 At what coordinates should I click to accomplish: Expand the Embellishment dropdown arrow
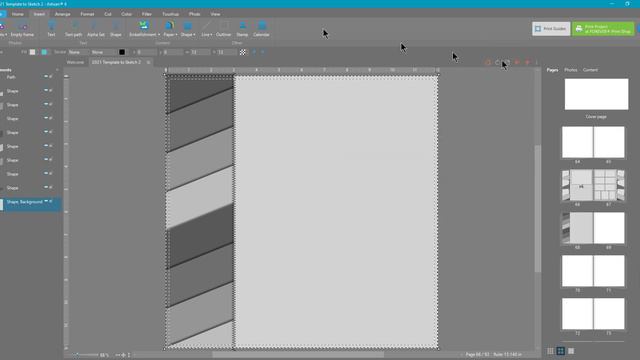click(x=159, y=35)
